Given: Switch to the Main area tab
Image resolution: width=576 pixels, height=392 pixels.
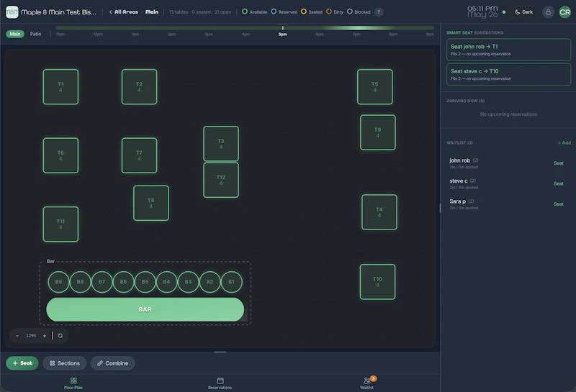Looking at the screenshot, I should (15, 34).
